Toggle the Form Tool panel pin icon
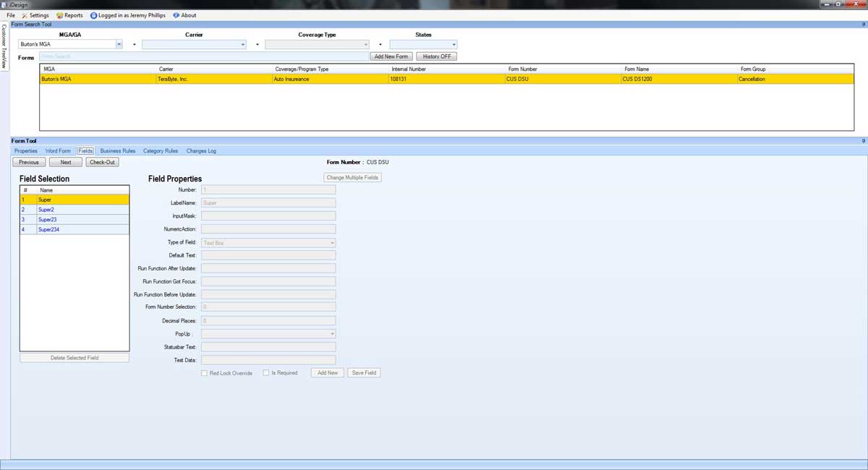Viewport: 868px width, 470px height. point(863,141)
